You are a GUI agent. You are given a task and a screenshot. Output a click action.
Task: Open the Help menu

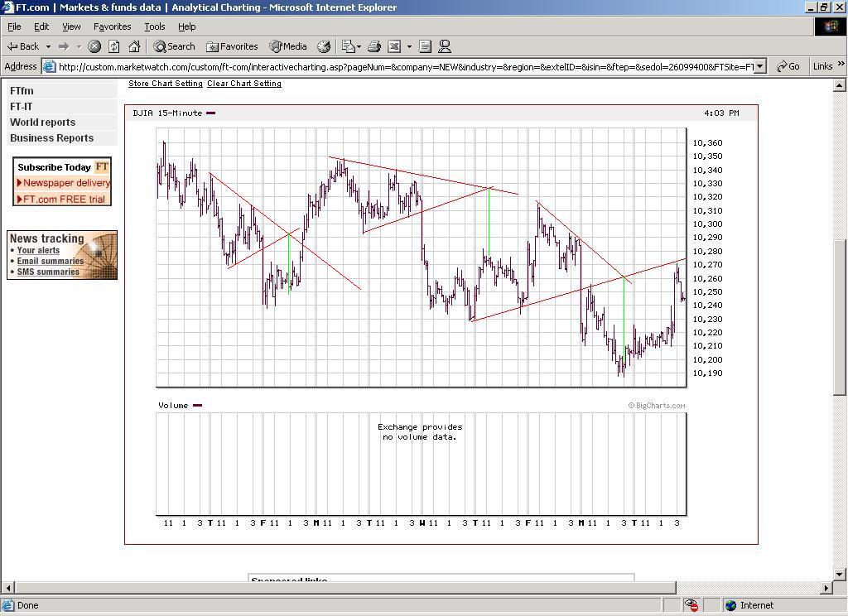(186, 26)
